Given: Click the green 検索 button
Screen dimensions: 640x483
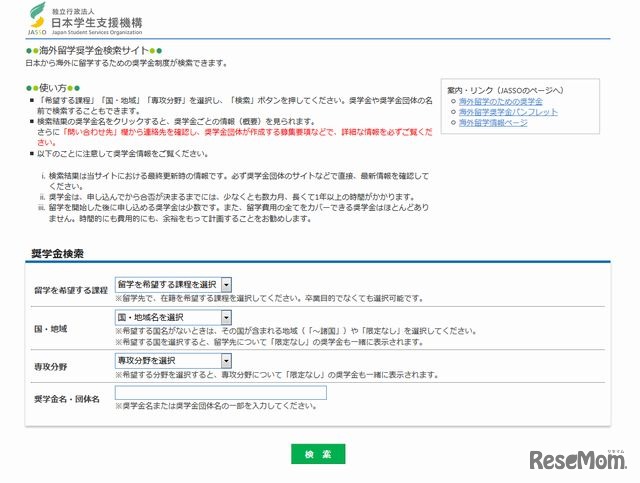Looking at the screenshot, I should tap(318, 454).
